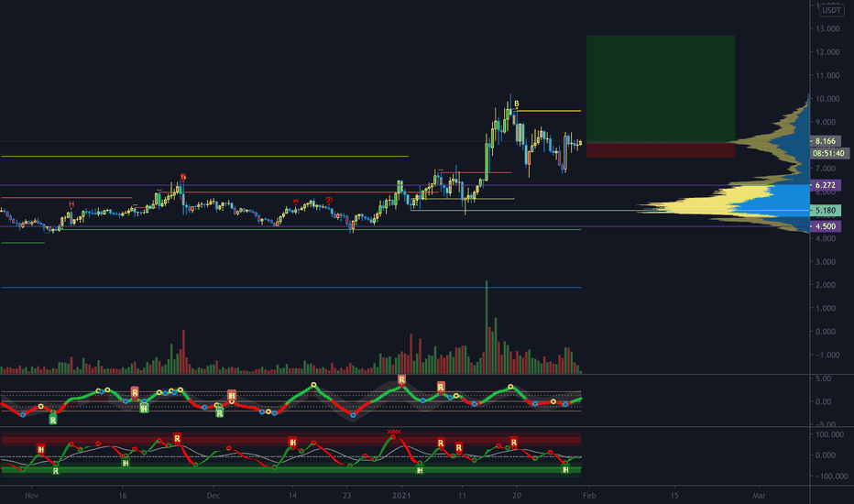
Task: Select the red H marker above November candles
Action: (71, 204)
